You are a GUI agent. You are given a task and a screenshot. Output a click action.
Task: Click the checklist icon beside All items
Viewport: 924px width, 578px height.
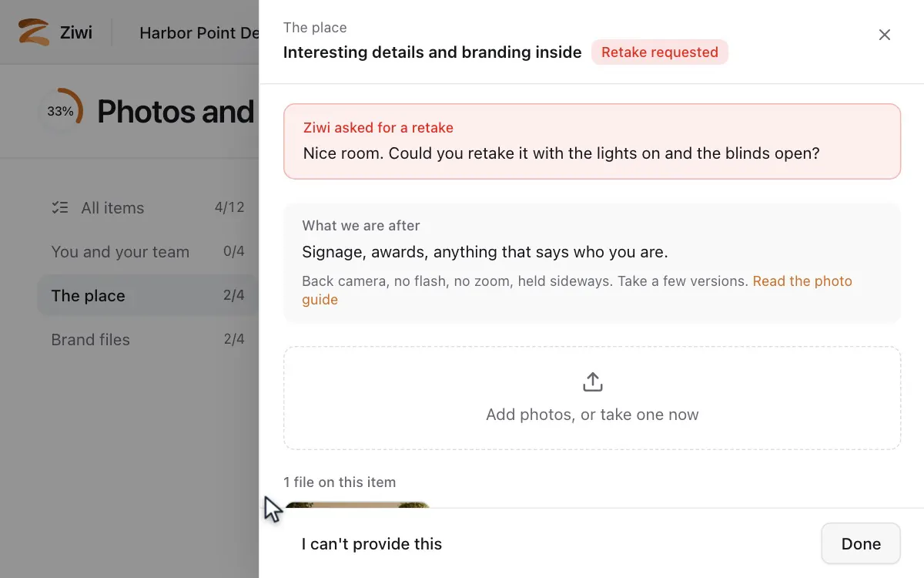[60, 207]
